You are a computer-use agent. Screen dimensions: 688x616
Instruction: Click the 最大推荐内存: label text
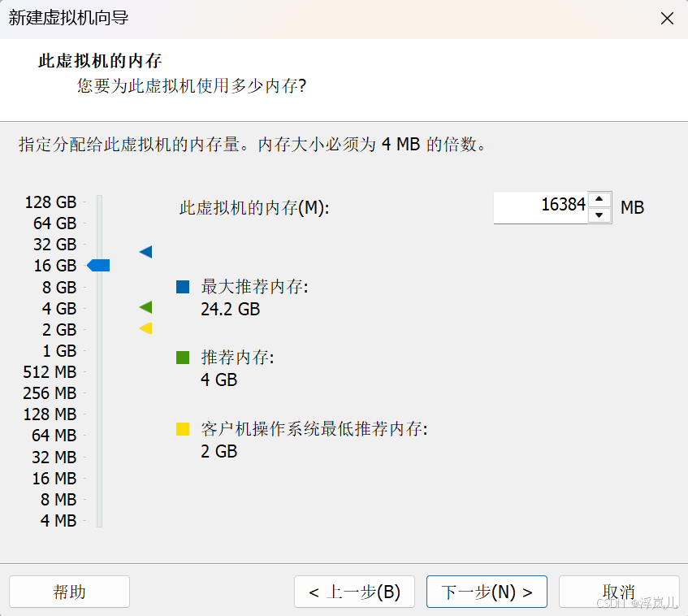tap(255, 287)
